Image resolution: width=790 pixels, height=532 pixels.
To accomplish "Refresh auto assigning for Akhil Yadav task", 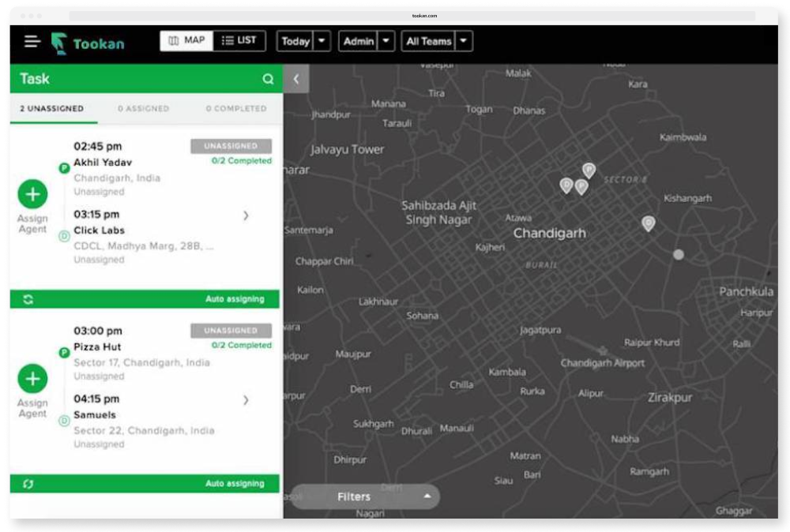I will (28, 299).
